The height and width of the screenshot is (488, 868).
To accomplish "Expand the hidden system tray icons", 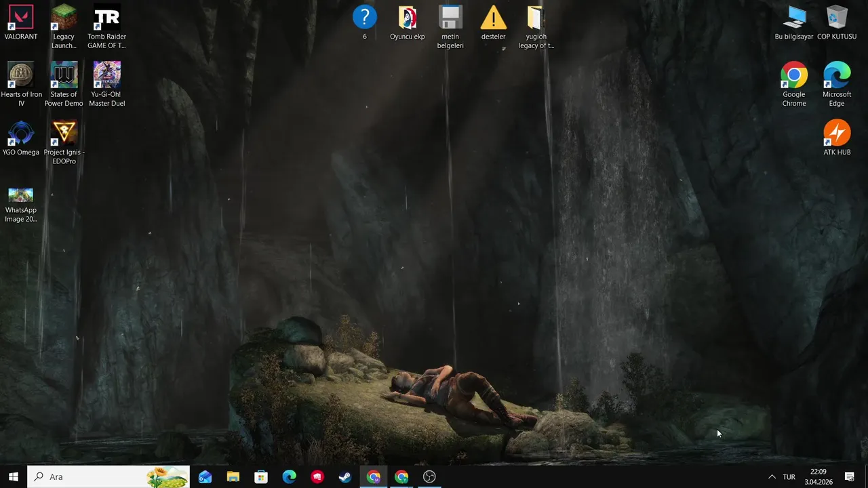I will click(x=772, y=476).
